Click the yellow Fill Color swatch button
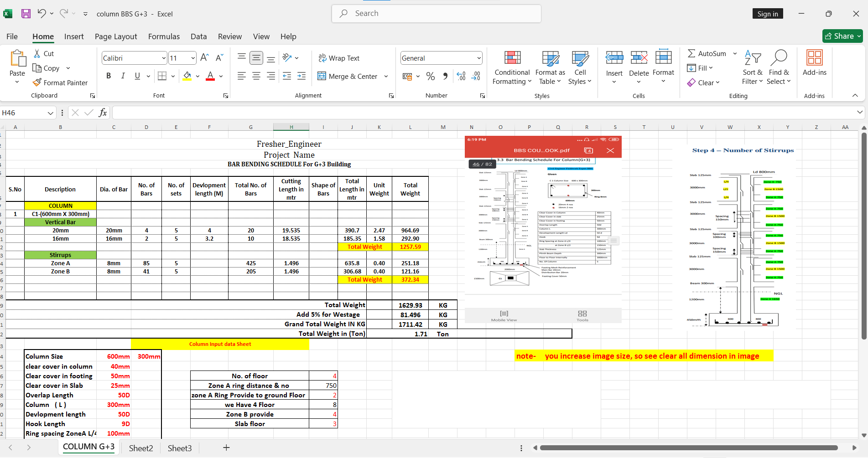This screenshot has height=458, width=868. pyautogui.click(x=187, y=76)
